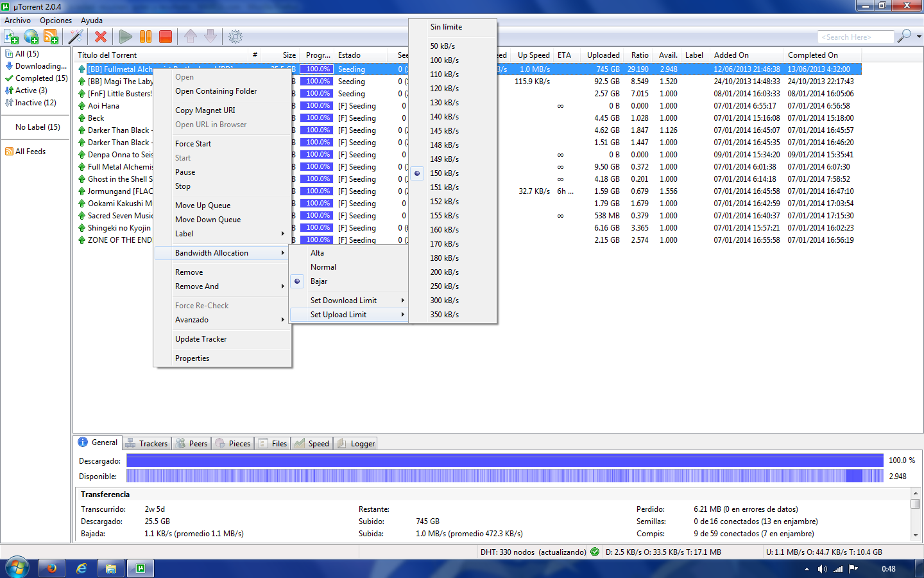The width and height of the screenshot is (924, 578).
Task: Click the red Stop torrent icon
Action: pyautogui.click(x=166, y=37)
